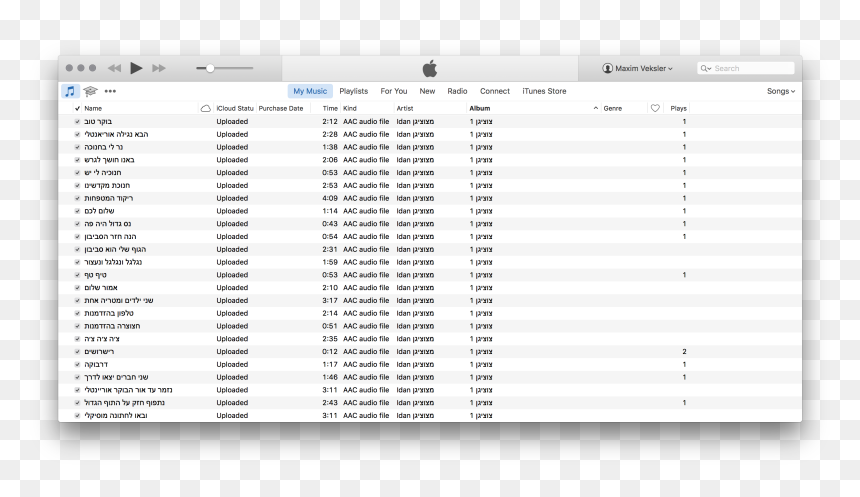Open the Maxim Veksler account dropdown
The height and width of the screenshot is (497, 860).
click(x=638, y=68)
